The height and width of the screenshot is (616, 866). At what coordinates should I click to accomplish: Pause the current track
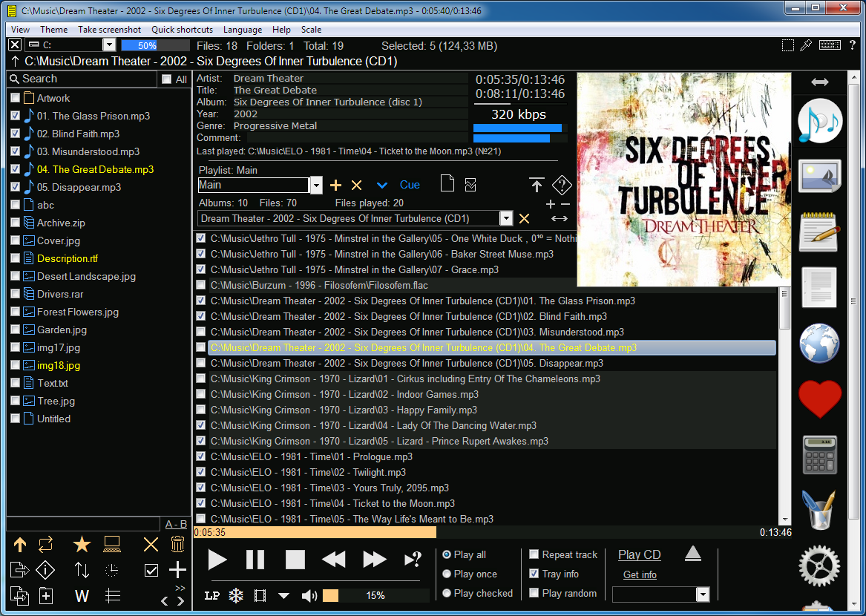255,560
